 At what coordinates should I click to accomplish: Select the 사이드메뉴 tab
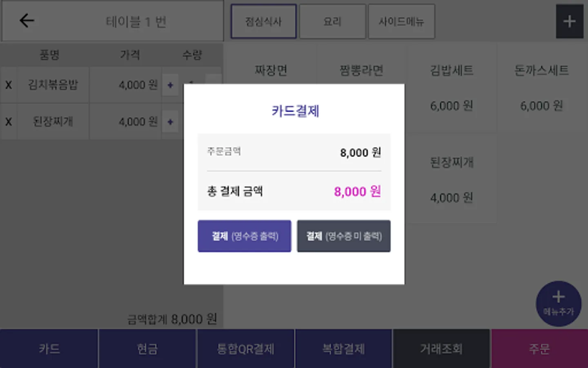[401, 22]
